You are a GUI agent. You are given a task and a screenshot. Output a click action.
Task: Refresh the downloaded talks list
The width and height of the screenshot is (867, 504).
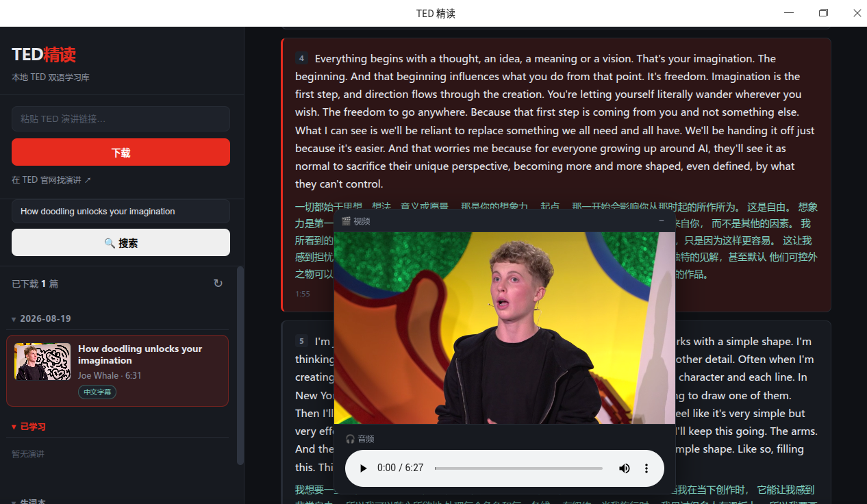pyautogui.click(x=218, y=283)
